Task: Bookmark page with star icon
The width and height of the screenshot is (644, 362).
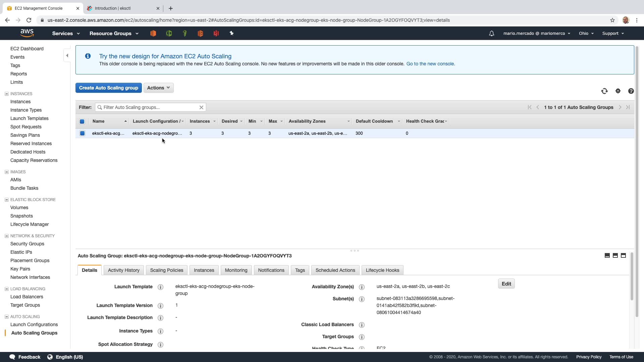Action: [612, 20]
